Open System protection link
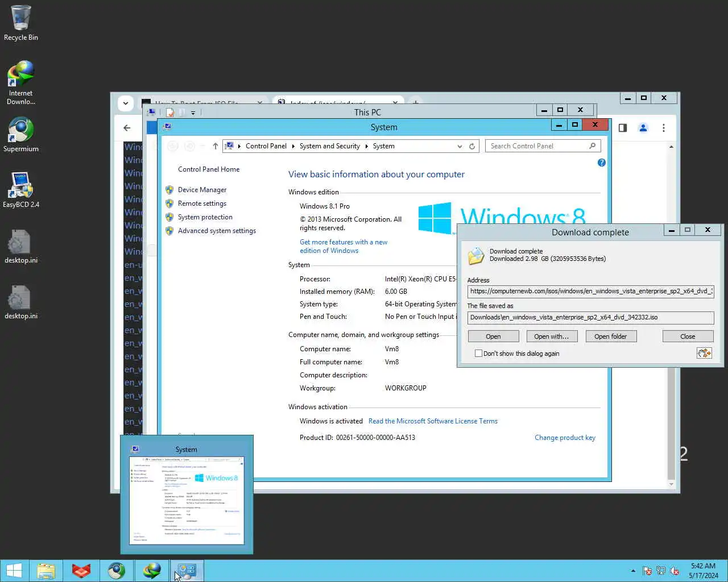Viewport: 728px width, 582px height. point(205,217)
